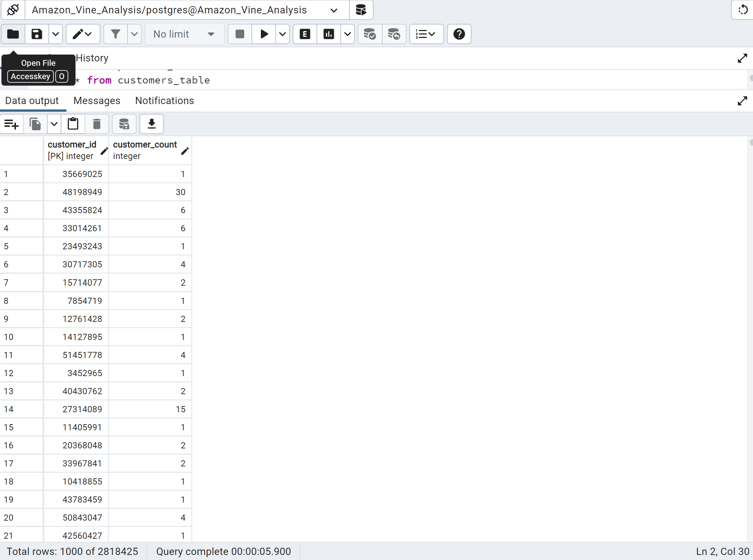Save the current query

36,34
